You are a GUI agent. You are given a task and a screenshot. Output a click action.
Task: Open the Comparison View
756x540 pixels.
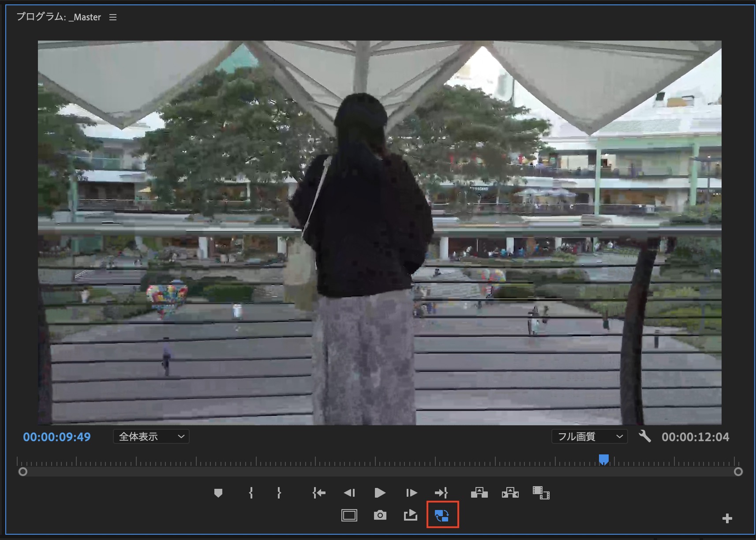tap(541, 492)
